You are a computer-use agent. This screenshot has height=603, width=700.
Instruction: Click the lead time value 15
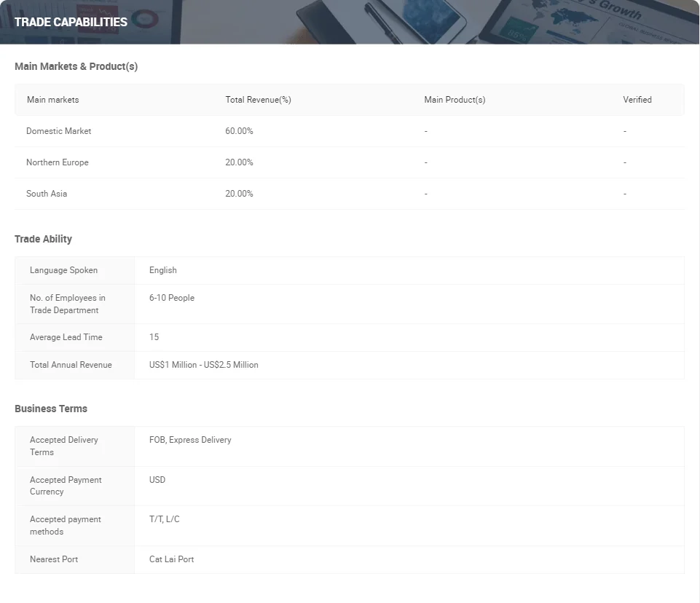pyautogui.click(x=154, y=337)
